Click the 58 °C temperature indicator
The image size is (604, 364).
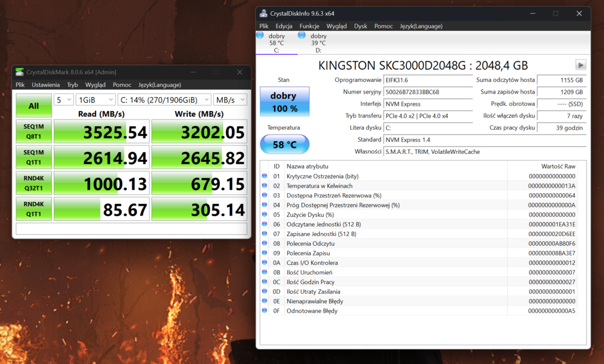pos(284,144)
